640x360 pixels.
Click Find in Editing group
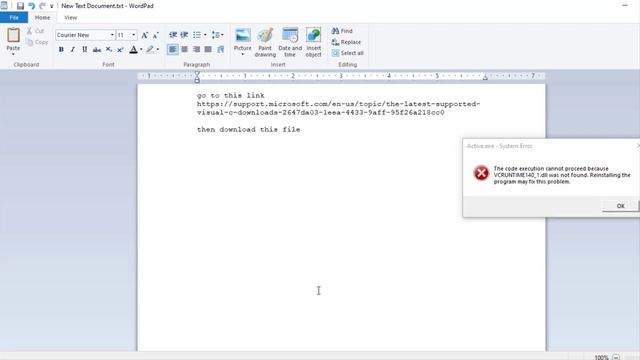click(x=342, y=31)
